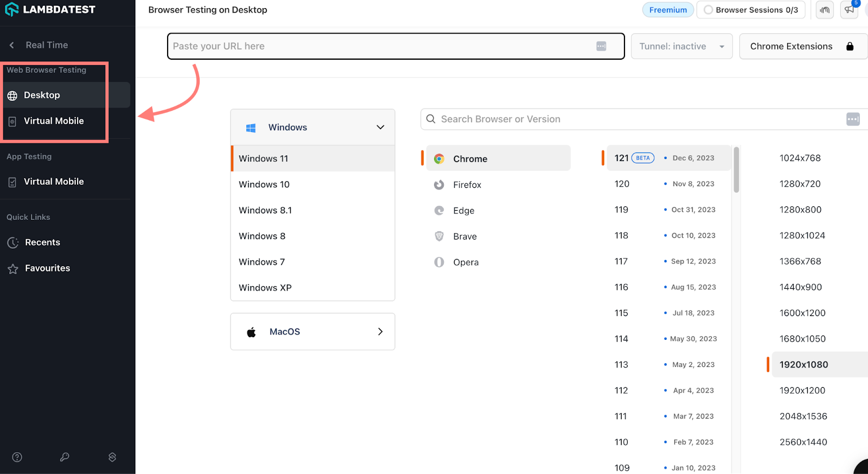868x474 pixels.
Task: Choose the Brave browser icon
Action: [x=439, y=237]
